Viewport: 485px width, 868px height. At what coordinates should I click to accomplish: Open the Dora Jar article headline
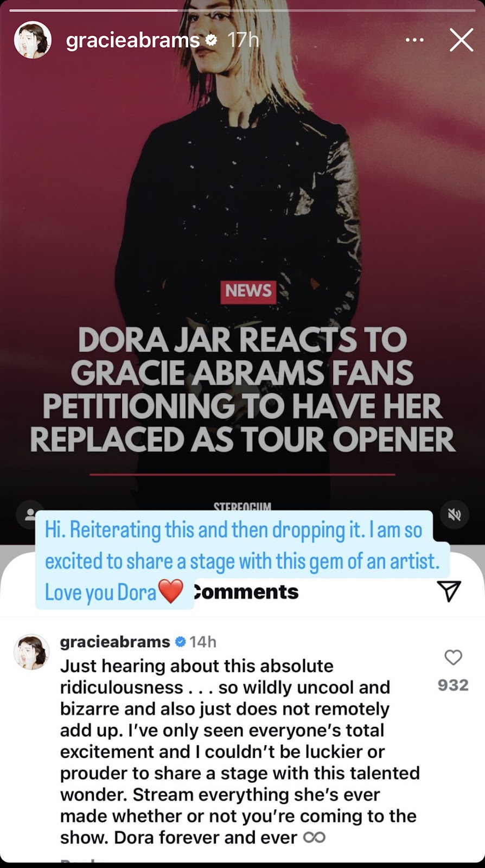click(x=242, y=390)
